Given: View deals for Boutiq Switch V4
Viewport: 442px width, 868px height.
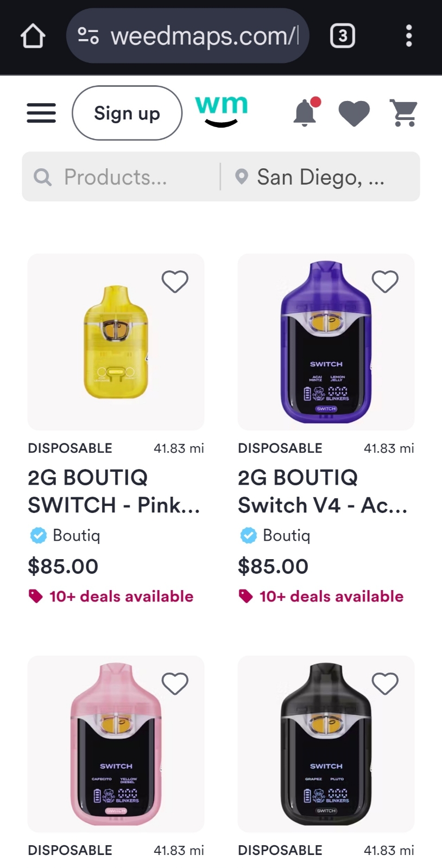Looking at the screenshot, I should click(331, 597).
